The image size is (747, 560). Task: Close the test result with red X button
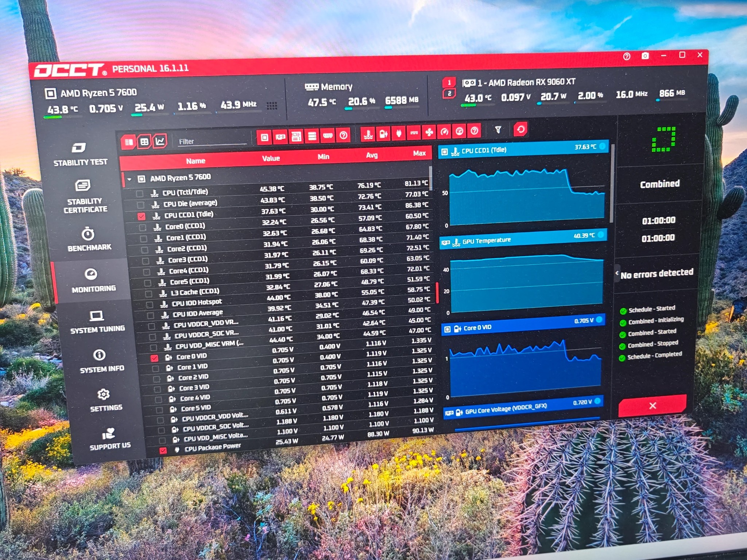point(653,405)
